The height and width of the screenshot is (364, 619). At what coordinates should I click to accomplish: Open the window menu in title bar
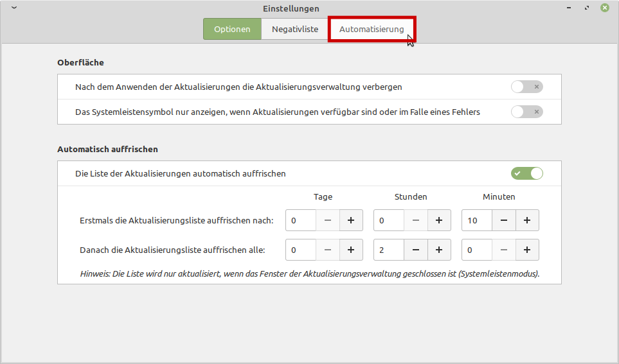tap(14, 8)
